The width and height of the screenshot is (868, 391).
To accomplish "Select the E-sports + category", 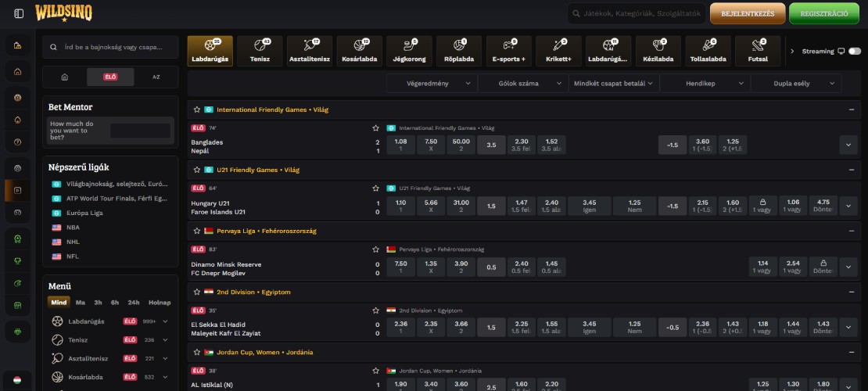I will [509, 51].
